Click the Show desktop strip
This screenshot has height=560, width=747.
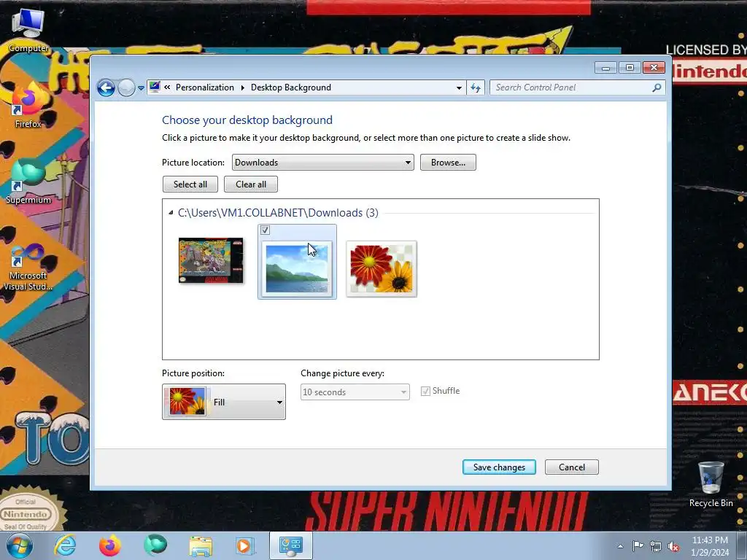point(742,546)
